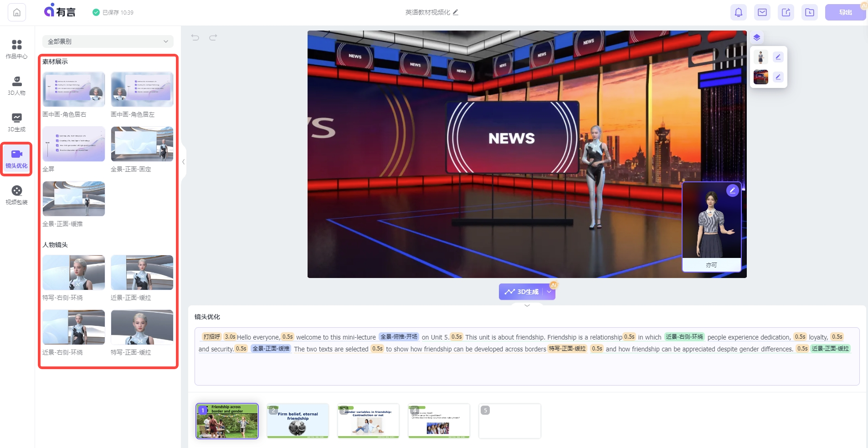This screenshot has height=448, width=868.
Task: Open slide 1 Friendship across border
Action: [x=227, y=421]
